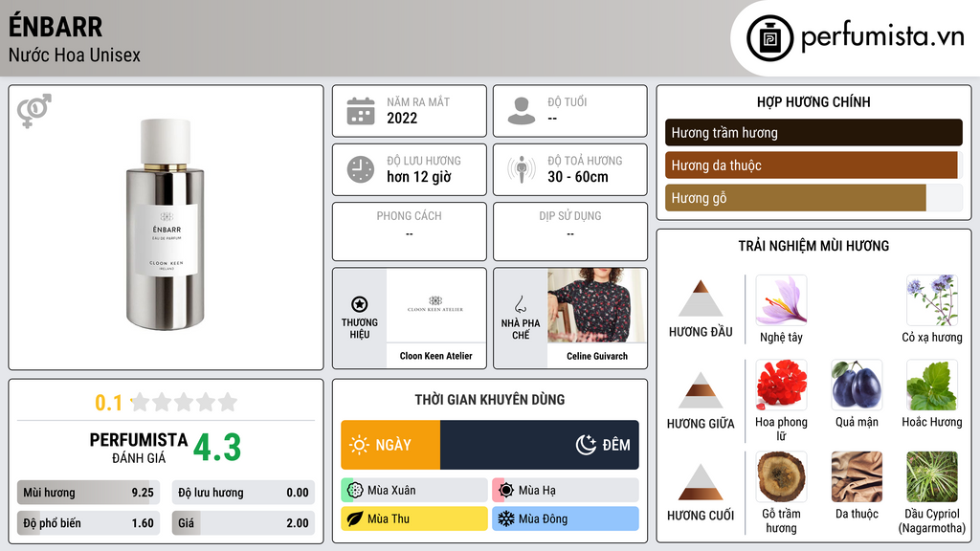Viewport: 980px width, 551px height.
Task: Click the nose icon above Nhà pha chế
Action: pos(520,304)
